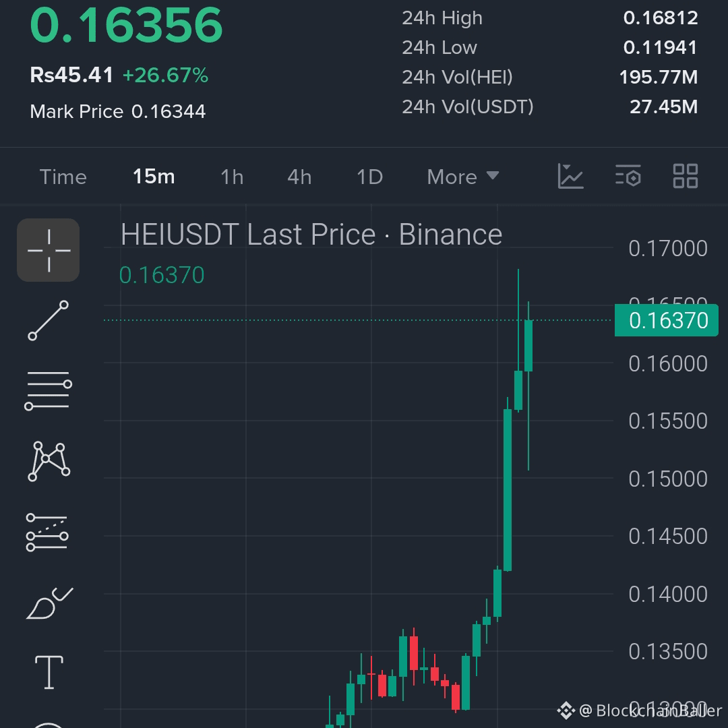
Task: Click the Mark Price 0.16344 text
Action: (117, 111)
